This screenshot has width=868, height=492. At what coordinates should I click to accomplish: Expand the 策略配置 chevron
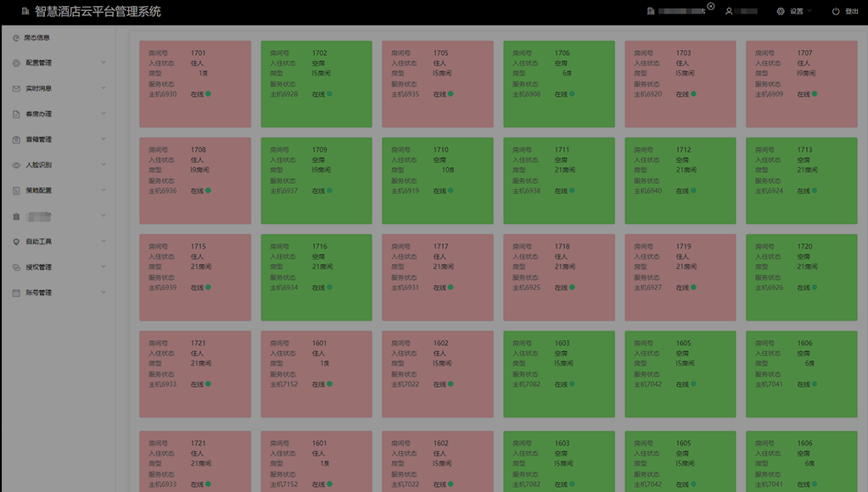tap(104, 190)
